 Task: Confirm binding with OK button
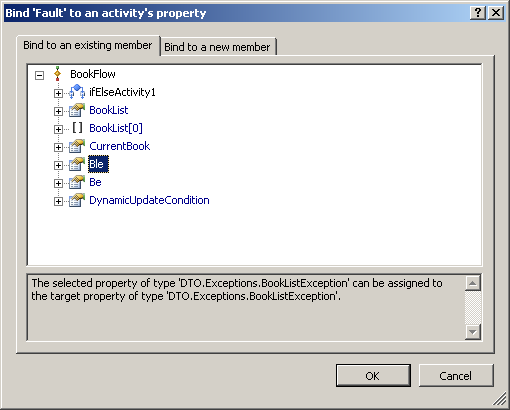[x=373, y=376]
